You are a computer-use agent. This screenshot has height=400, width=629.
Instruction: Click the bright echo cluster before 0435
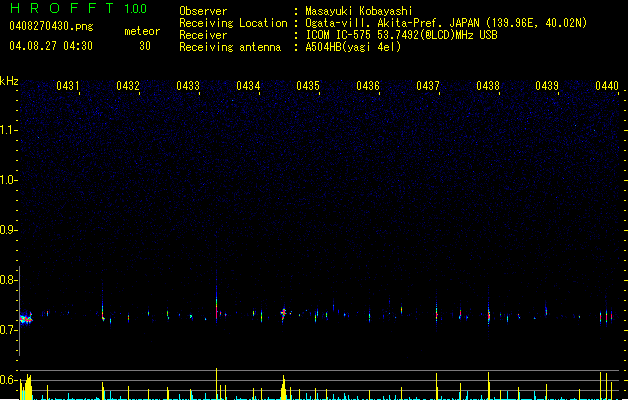(x=284, y=313)
